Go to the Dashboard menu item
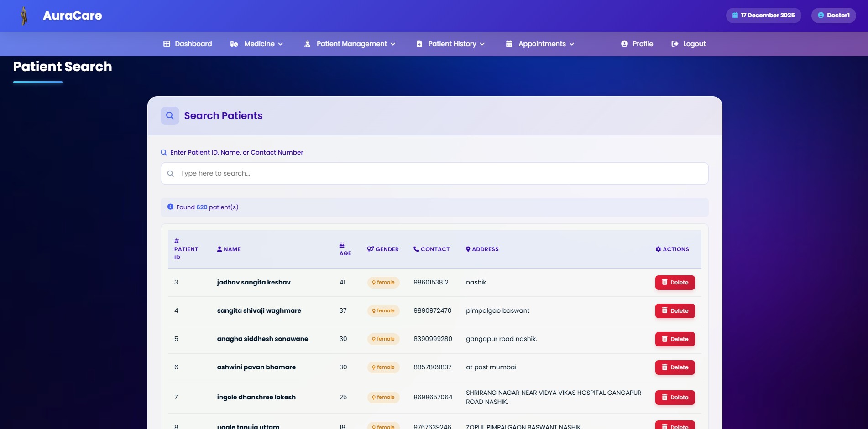This screenshot has width=868, height=429. tap(193, 44)
